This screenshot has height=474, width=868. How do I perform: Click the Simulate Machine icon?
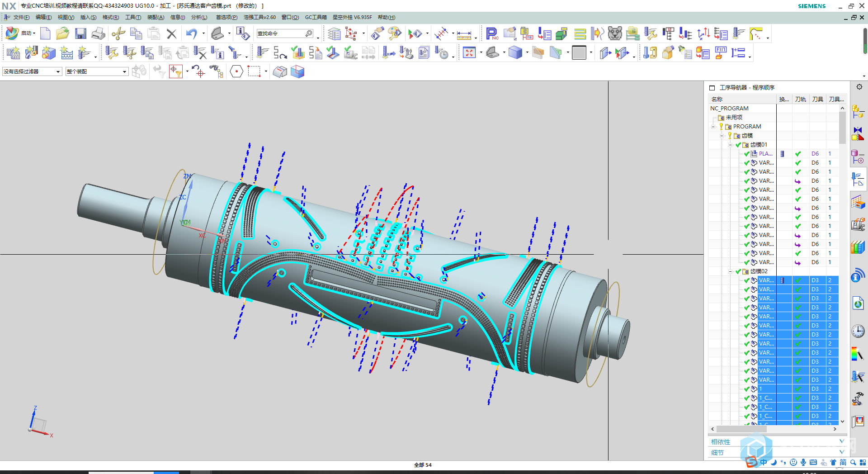pyautogui.click(x=350, y=53)
